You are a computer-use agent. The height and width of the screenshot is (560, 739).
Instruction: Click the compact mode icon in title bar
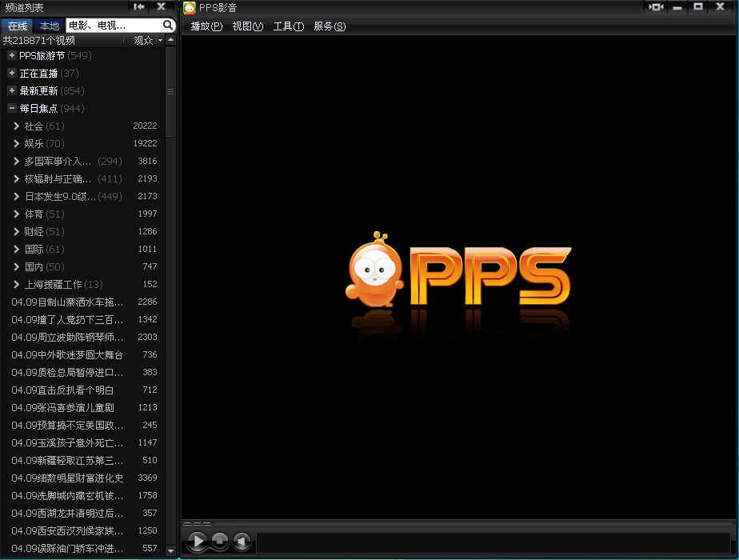pyautogui.click(x=657, y=7)
